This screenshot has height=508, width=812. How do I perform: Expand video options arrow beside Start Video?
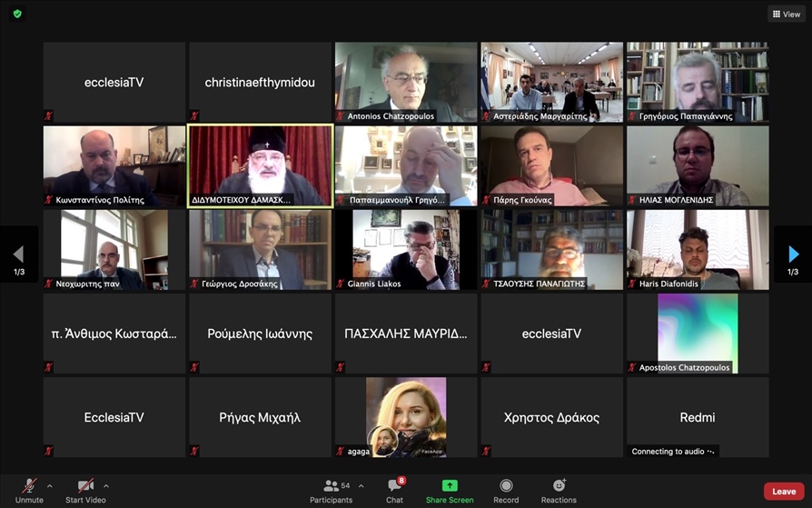[106, 485]
